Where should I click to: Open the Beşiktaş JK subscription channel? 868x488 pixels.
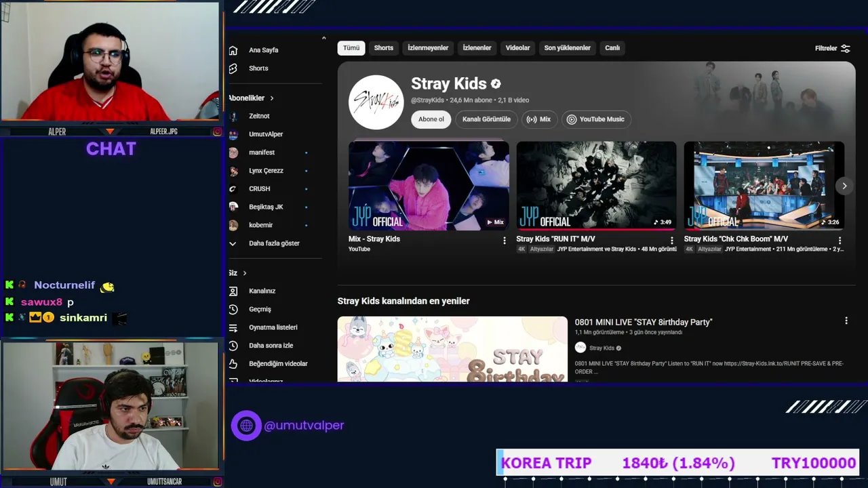click(266, 207)
